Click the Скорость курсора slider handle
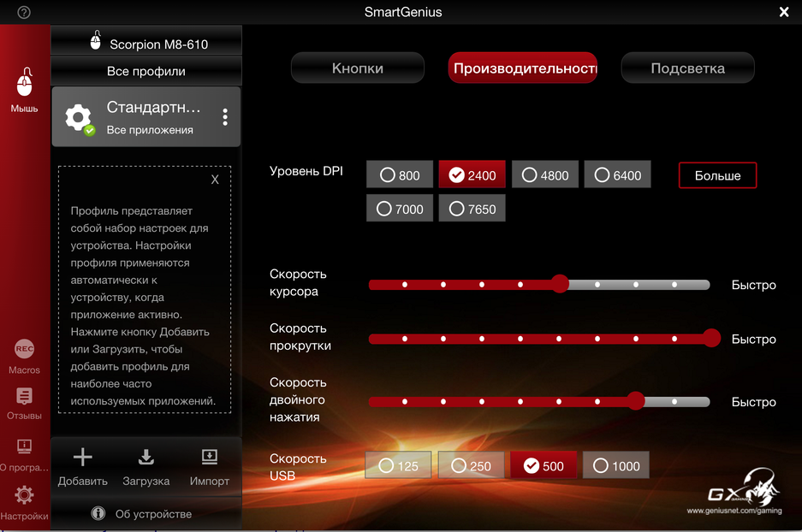Image resolution: width=802 pixels, height=532 pixels. pyautogui.click(x=560, y=284)
